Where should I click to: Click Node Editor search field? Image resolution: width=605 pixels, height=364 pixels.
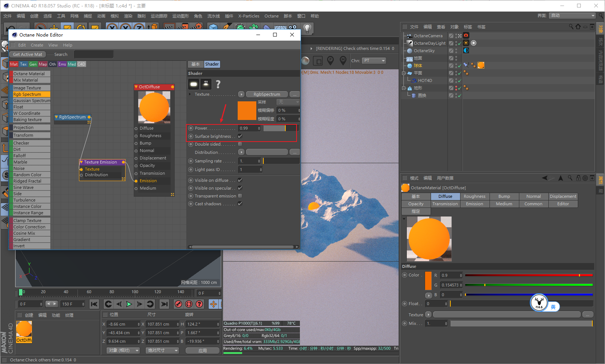pyautogui.click(x=94, y=54)
